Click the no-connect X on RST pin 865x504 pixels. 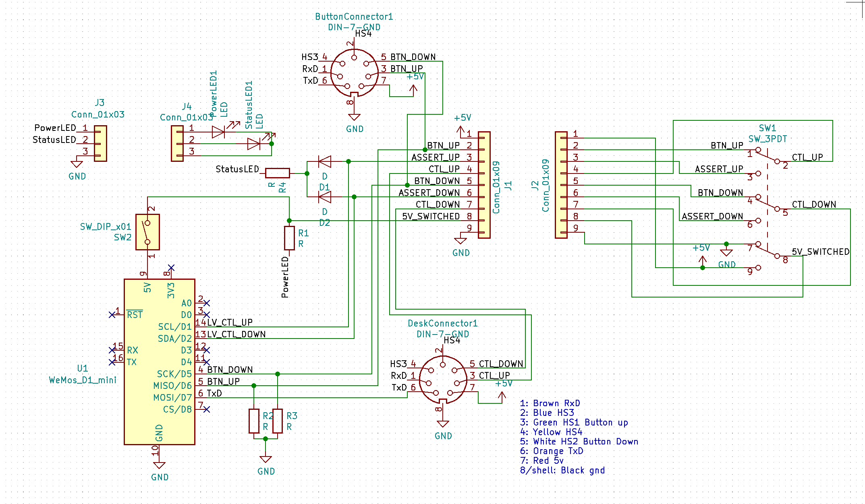pyautogui.click(x=112, y=315)
